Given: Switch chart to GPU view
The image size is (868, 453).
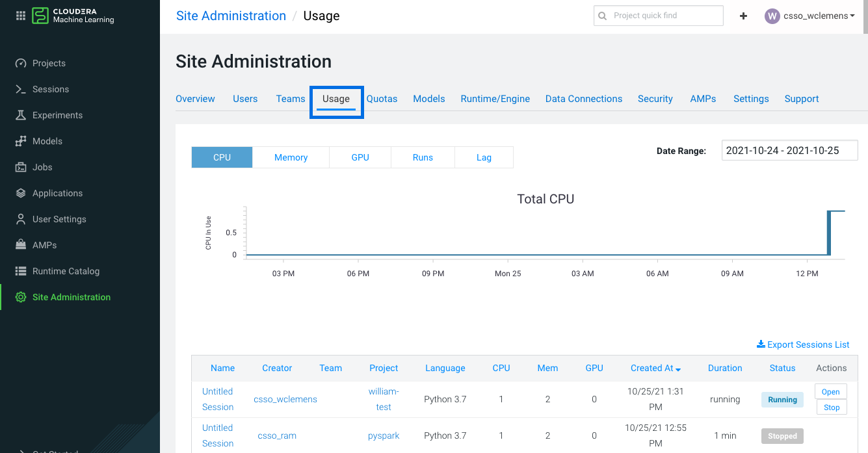Looking at the screenshot, I should [360, 157].
